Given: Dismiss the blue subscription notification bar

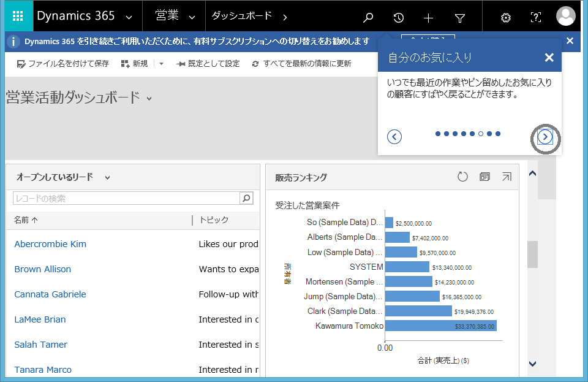Looking at the screenshot, I should click(570, 41).
